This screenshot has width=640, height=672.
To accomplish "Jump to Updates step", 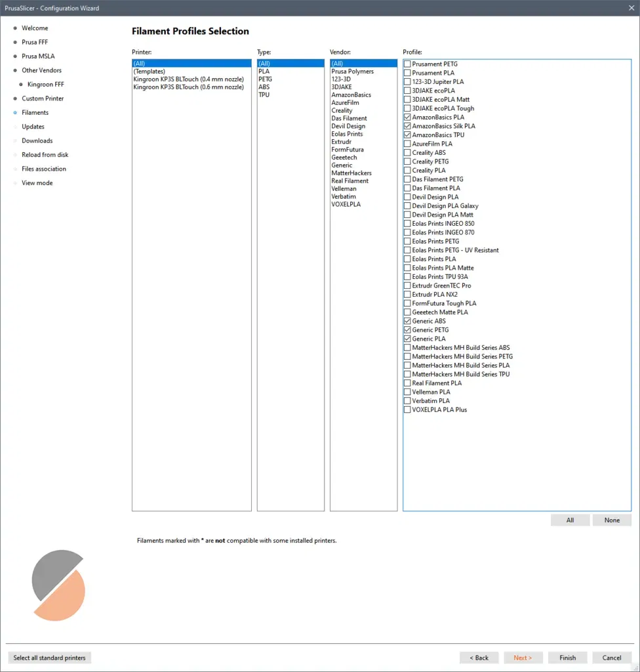I will click(33, 127).
